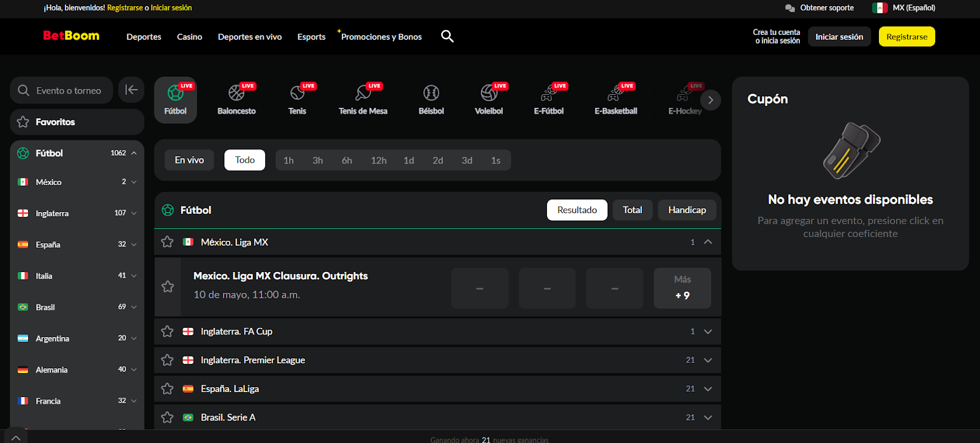
Task: Switch to Todo events filter
Action: click(245, 160)
